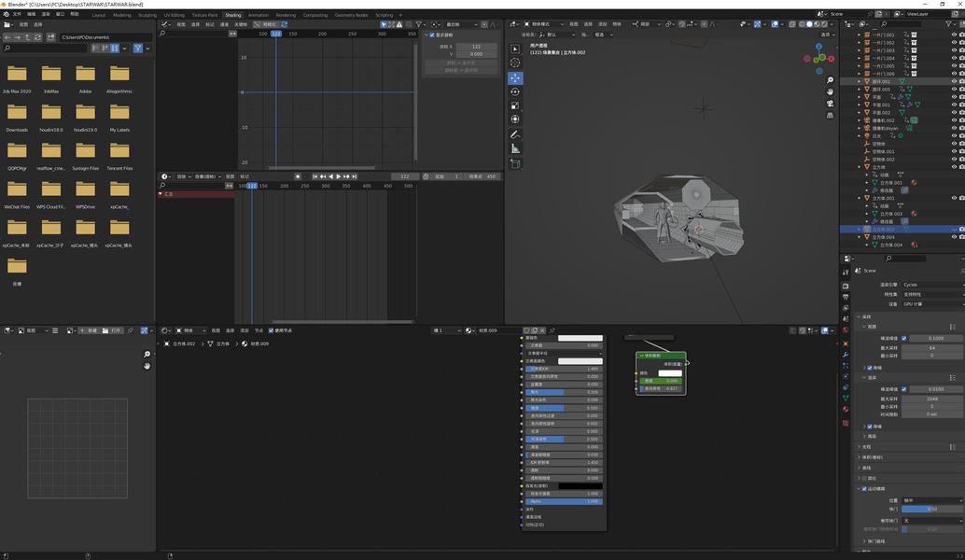
Task: Open the Object Data green triangle tab
Action: point(846,399)
